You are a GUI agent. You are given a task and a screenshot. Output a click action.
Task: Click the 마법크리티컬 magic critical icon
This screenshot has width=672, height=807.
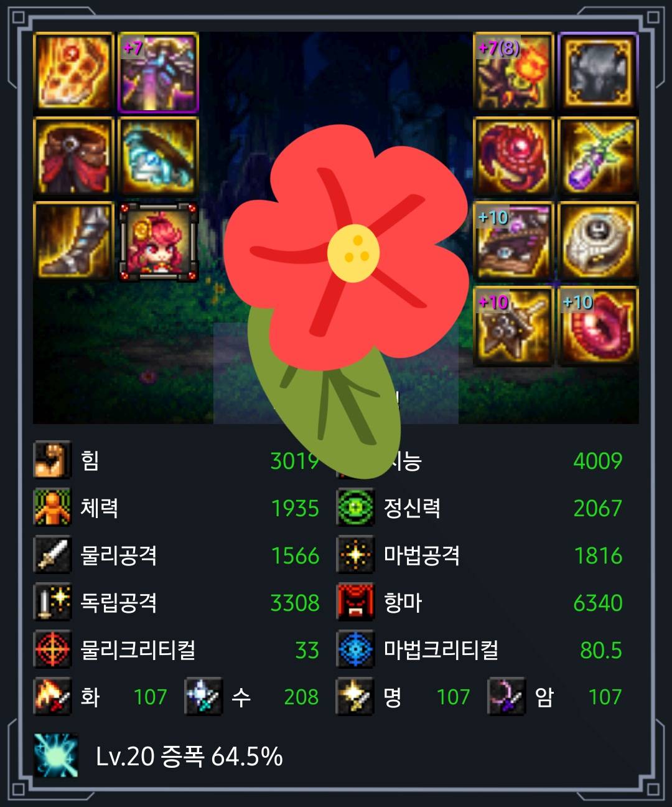(x=355, y=649)
